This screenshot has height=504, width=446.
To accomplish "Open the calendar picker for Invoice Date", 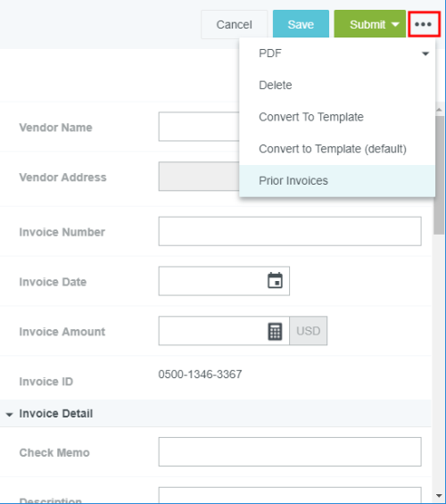I will (275, 281).
